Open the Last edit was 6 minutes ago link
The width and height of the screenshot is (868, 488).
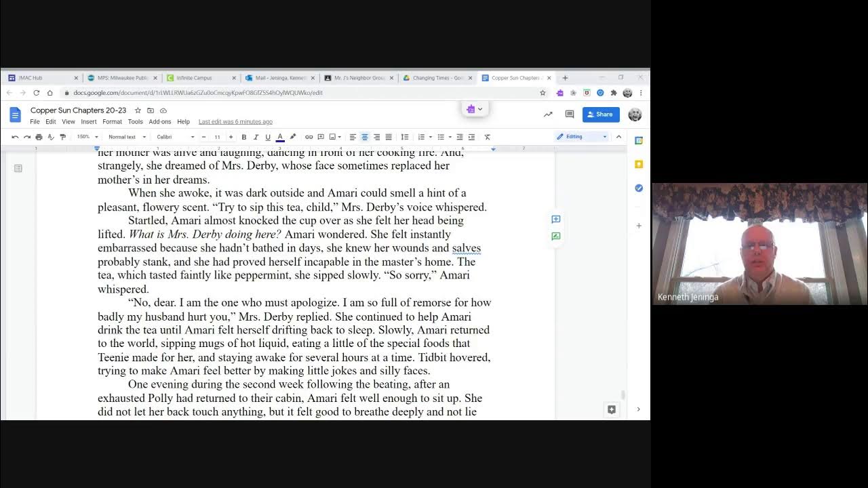click(235, 122)
